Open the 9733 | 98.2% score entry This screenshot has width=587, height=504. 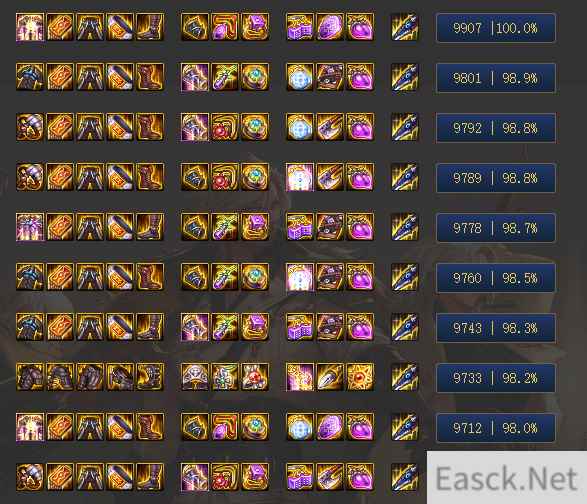click(495, 378)
